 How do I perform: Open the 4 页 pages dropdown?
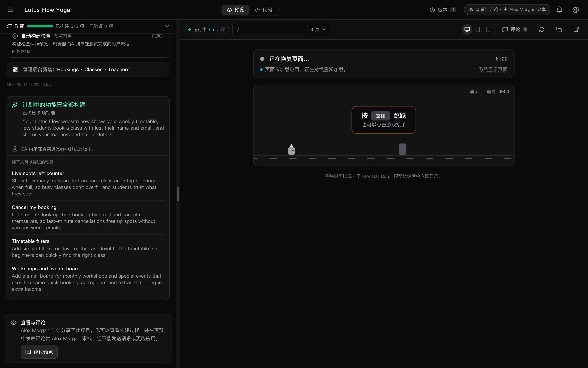318,29
